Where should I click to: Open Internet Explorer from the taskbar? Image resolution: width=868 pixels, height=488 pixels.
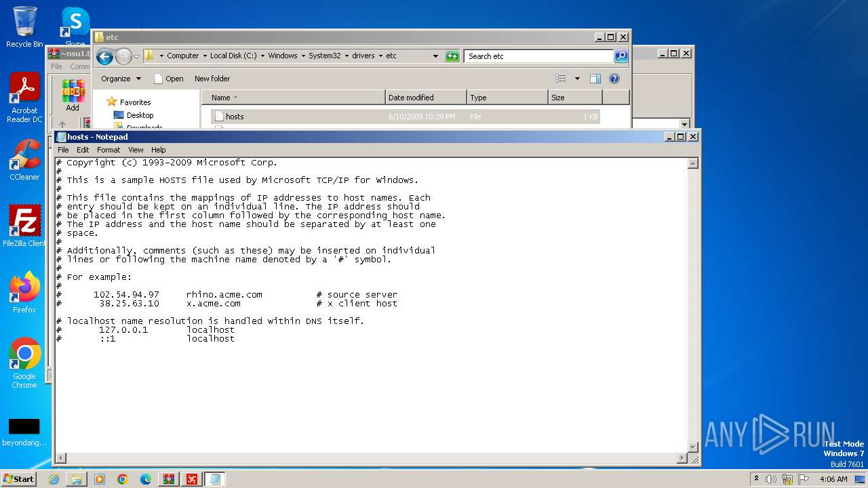pyautogui.click(x=54, y=479)
